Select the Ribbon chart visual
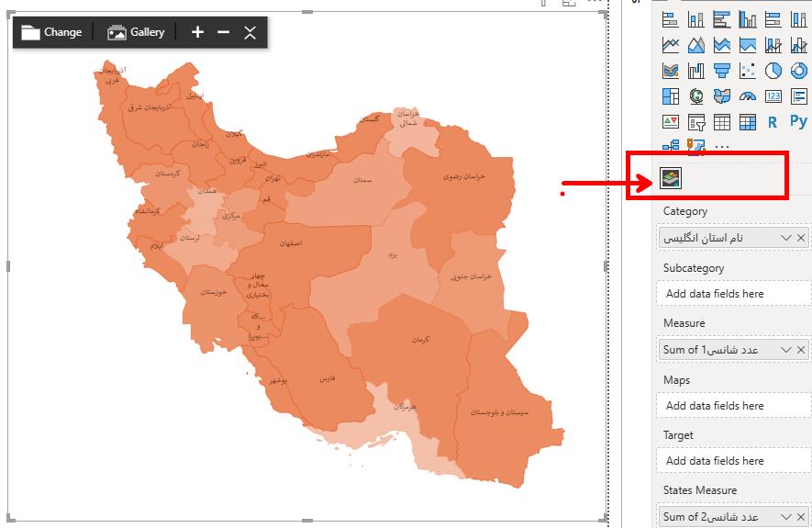812x528 pixels. pyautogui.click(x=671, y=71)
